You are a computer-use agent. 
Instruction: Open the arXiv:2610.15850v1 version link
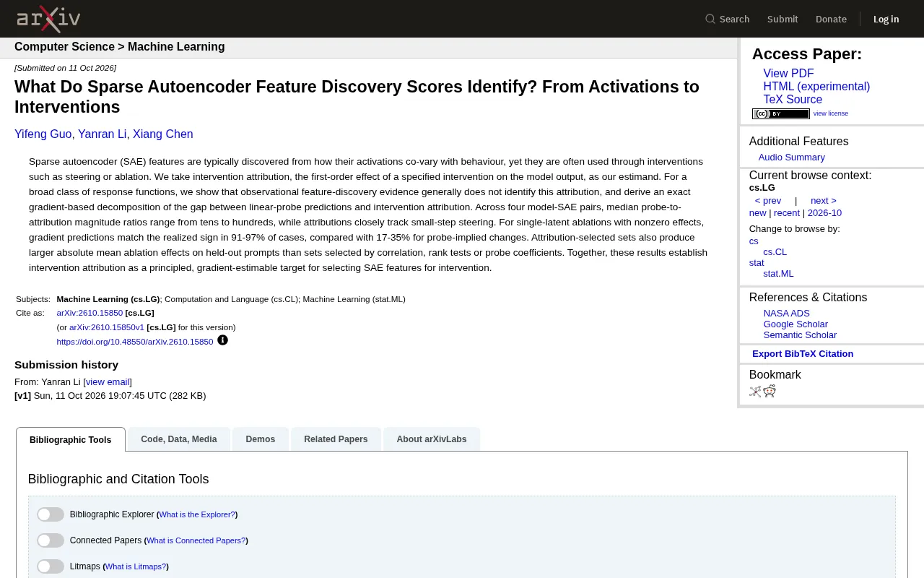coord(107,327)
